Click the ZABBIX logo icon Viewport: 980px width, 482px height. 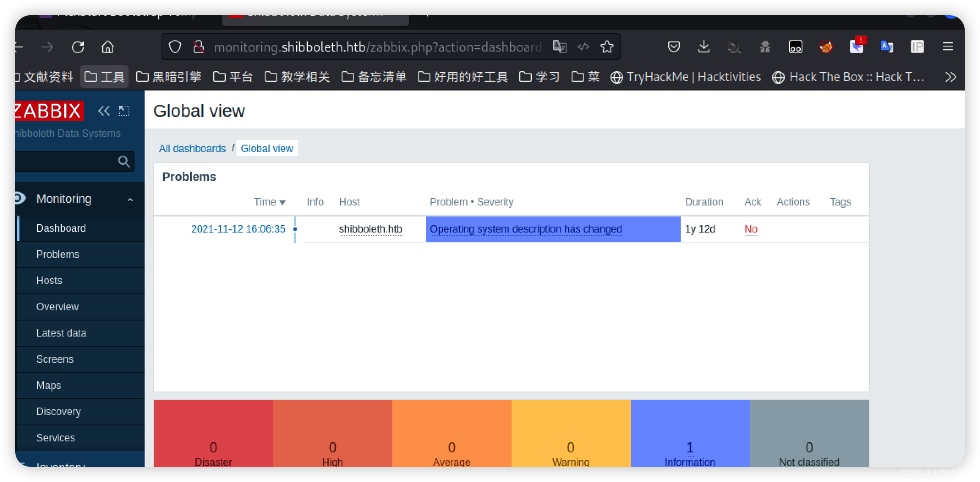point(48,111)
